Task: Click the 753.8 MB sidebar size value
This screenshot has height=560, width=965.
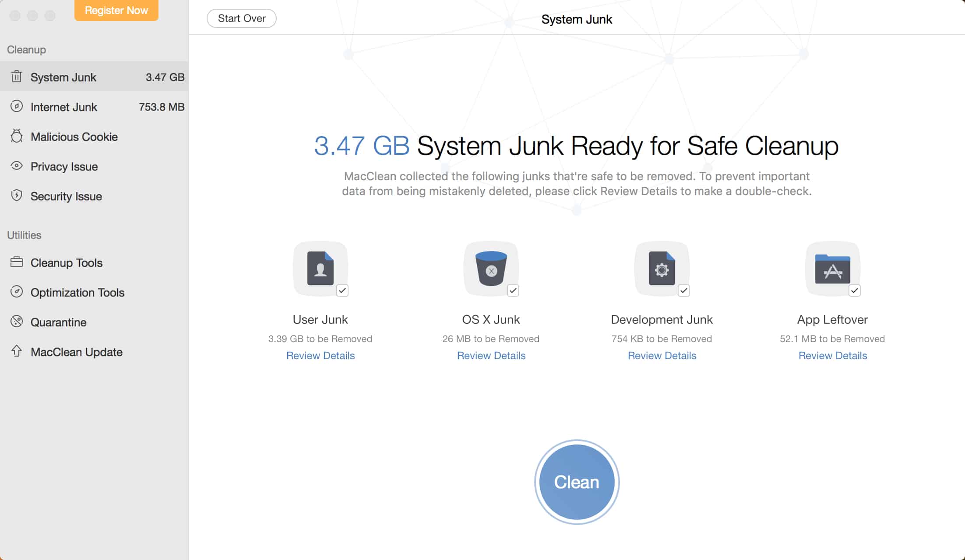Action: 162,107
